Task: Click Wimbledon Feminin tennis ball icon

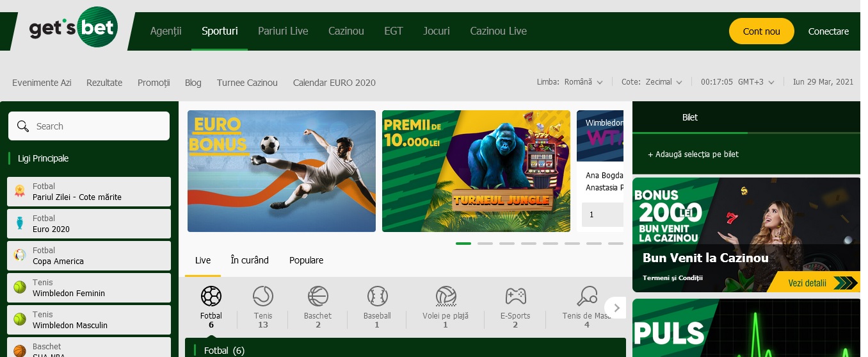Action: point(20,287)
